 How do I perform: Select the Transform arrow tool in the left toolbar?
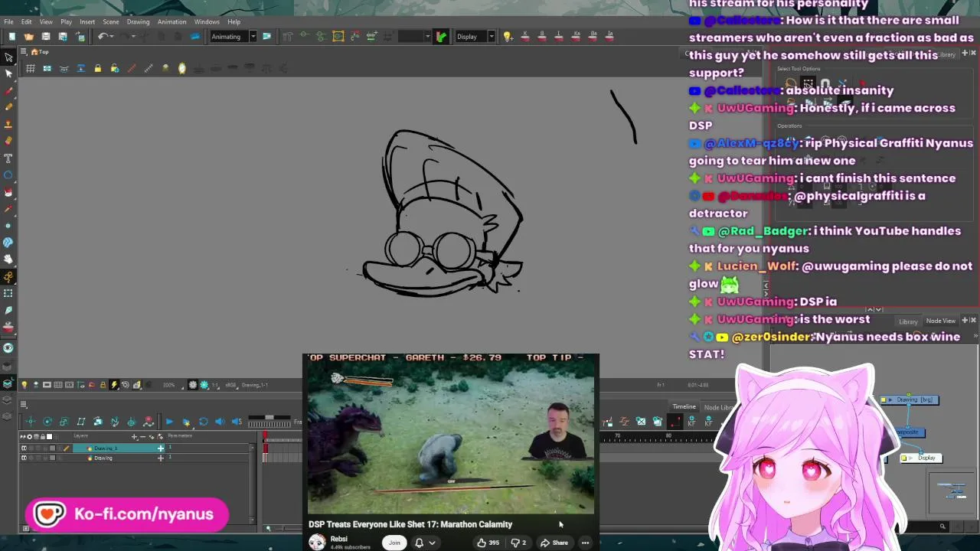8,57
